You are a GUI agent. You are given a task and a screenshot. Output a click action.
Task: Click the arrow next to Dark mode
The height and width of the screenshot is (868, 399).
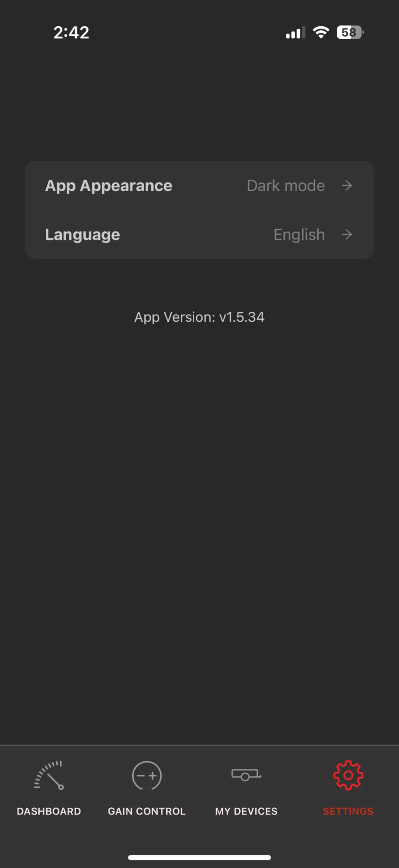tap(347, 185)
